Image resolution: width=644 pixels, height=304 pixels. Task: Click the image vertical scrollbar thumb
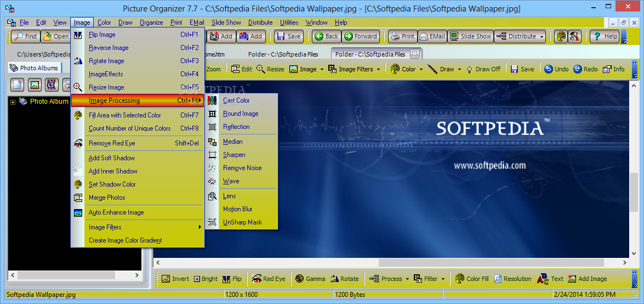coord(635,192)
